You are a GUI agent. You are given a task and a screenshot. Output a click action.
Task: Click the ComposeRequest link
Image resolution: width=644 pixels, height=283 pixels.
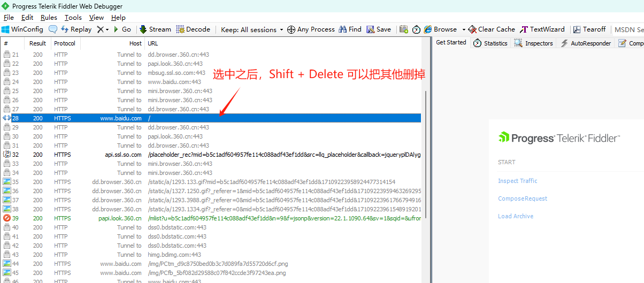523,198
